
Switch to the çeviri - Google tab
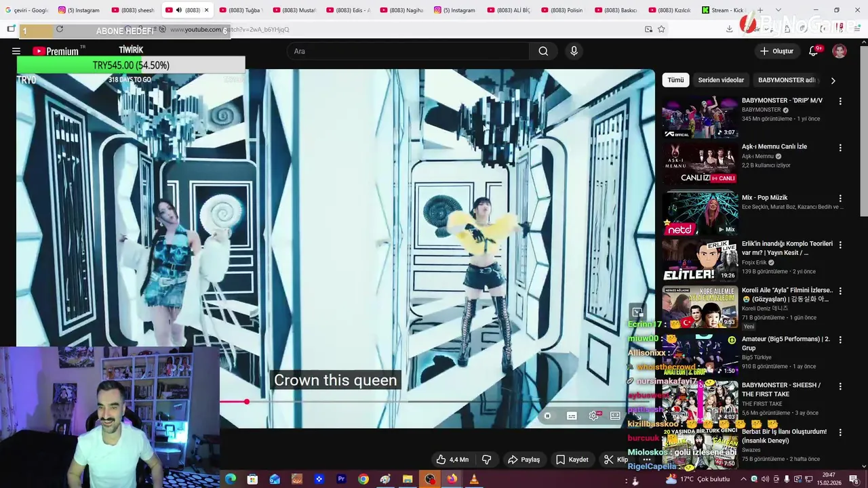[27, 10]
